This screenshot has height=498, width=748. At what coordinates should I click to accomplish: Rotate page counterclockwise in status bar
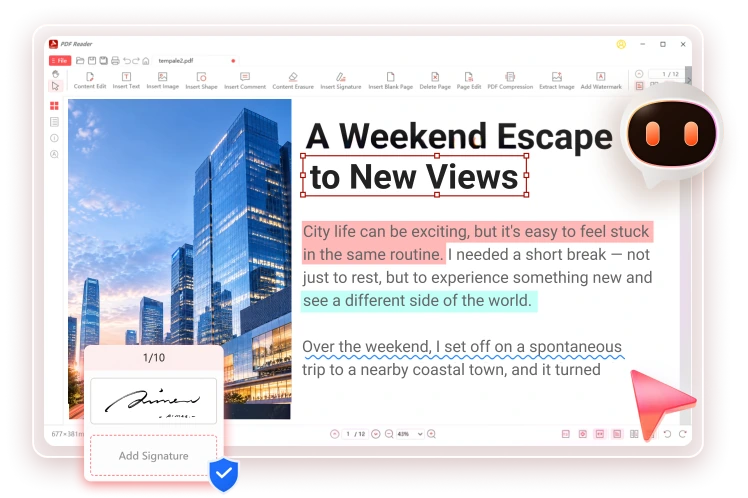(667, 434)
